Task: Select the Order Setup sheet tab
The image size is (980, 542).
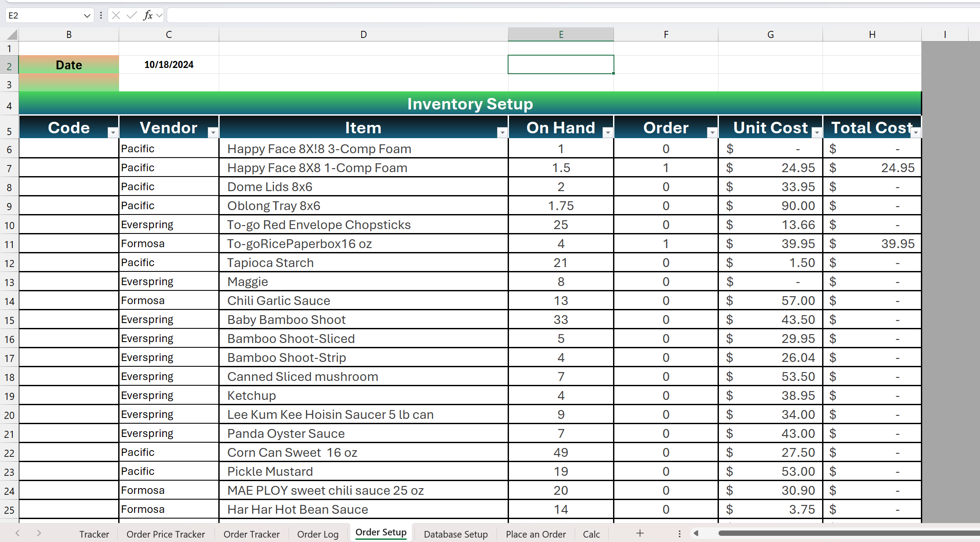Action: (381, 532)
